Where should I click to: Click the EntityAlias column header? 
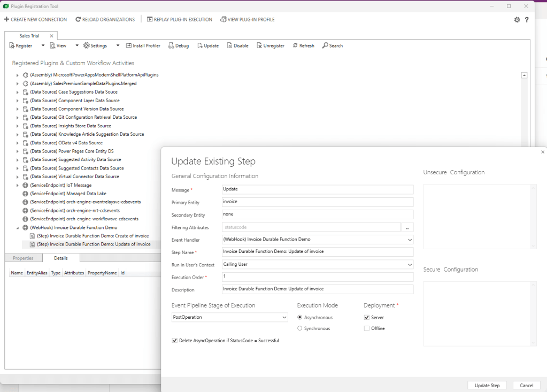click(37, 273)
